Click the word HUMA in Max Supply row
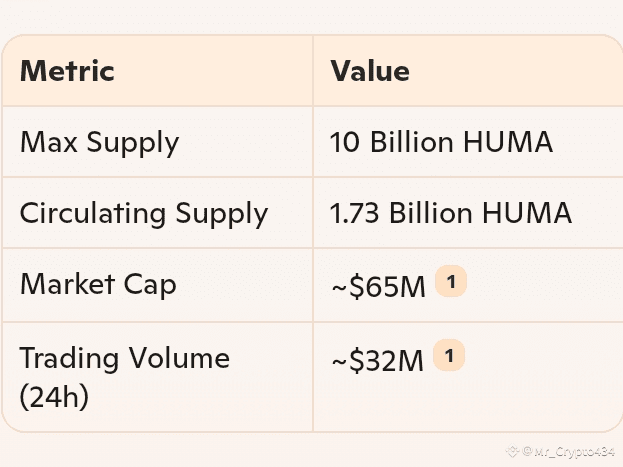623x467 pixels. pyautogui.click(x=508, y=141)
